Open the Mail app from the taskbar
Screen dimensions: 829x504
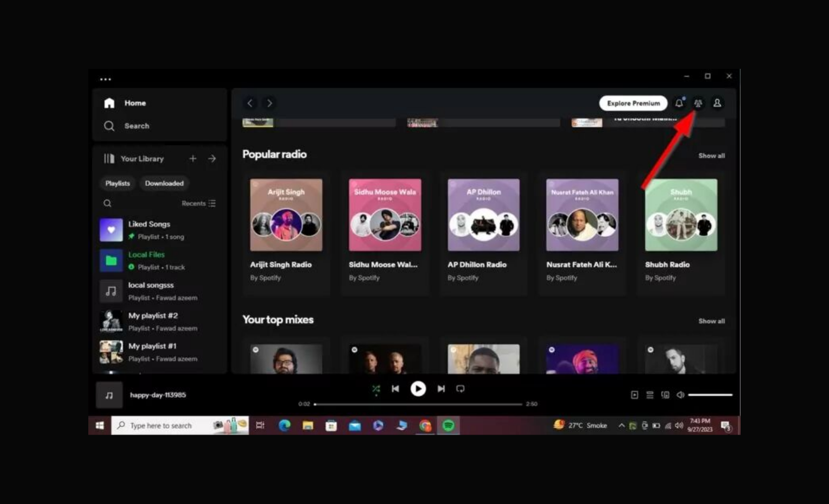(x=355, y=425)
